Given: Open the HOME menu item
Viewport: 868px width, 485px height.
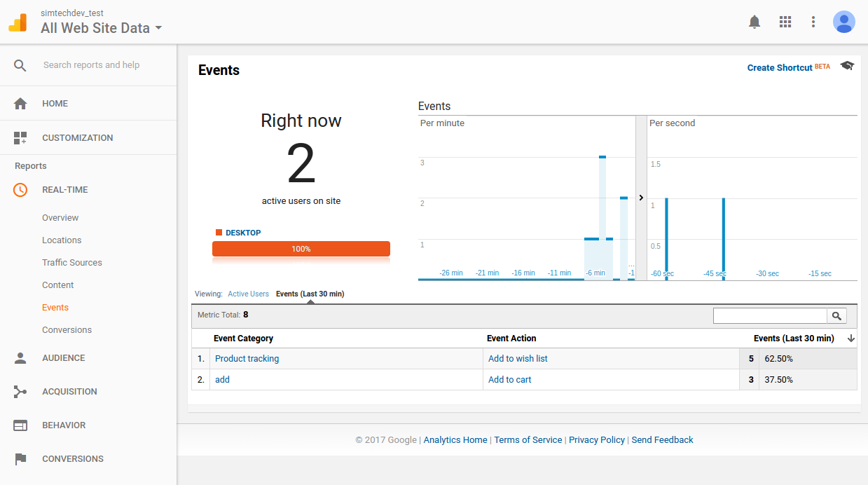Looking at the screenshot, I should coord(55,104).
